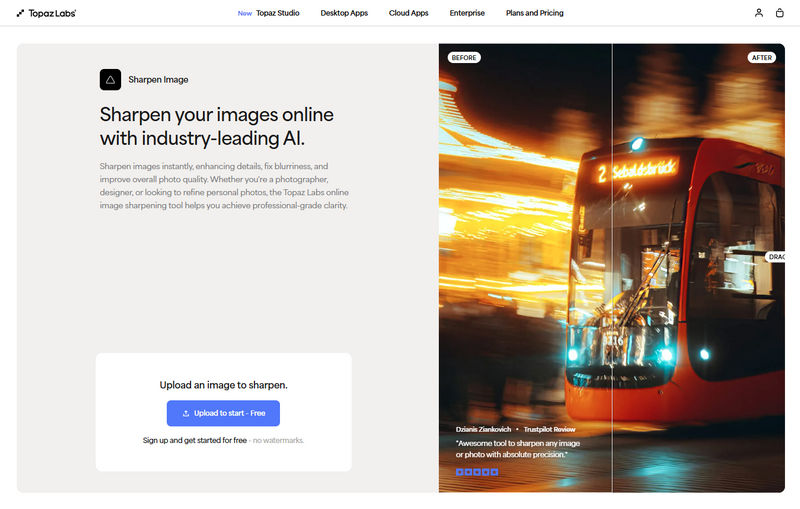
Task: Click the Upload an image to sharpen box
Action: (x=223, y=385)
